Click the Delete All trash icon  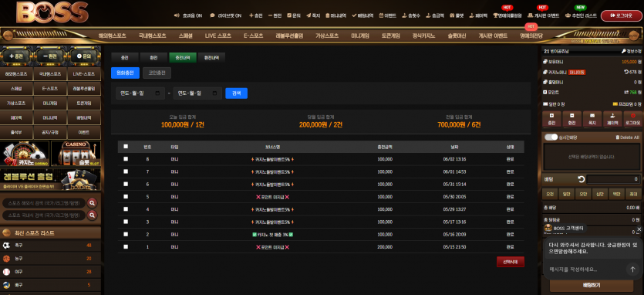617,137
